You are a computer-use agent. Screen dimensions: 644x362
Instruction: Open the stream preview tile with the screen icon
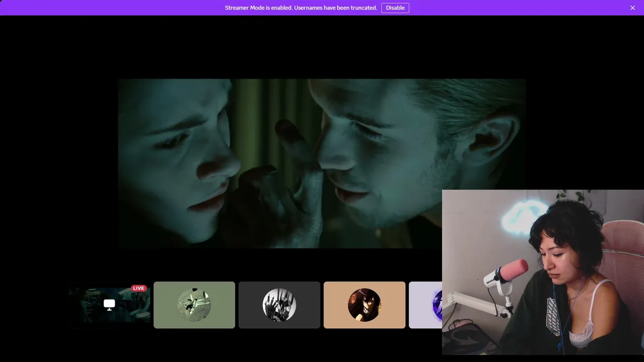pos(109,305)
